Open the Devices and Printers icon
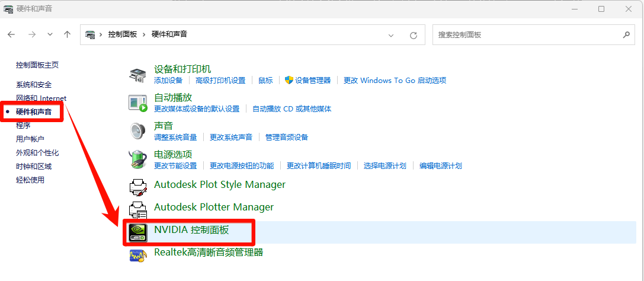Image resolution: width=644 pixels, height=281 pixels. click(137, 75)
